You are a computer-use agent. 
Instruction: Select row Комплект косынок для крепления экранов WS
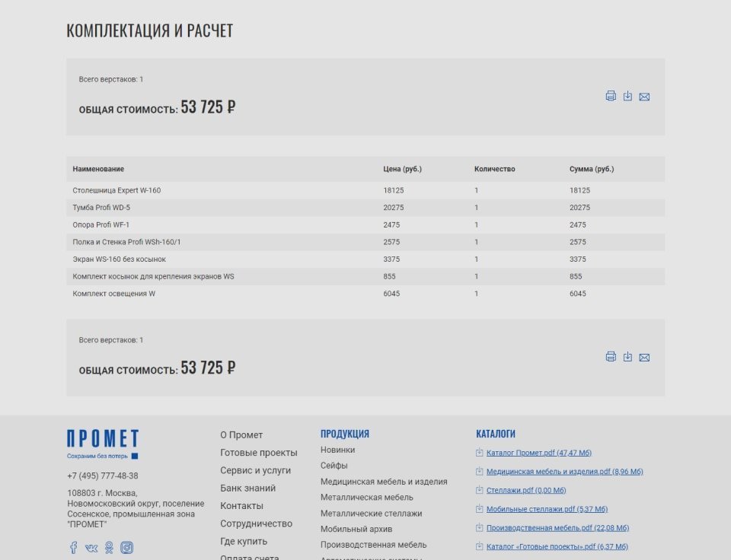(365, 276)
